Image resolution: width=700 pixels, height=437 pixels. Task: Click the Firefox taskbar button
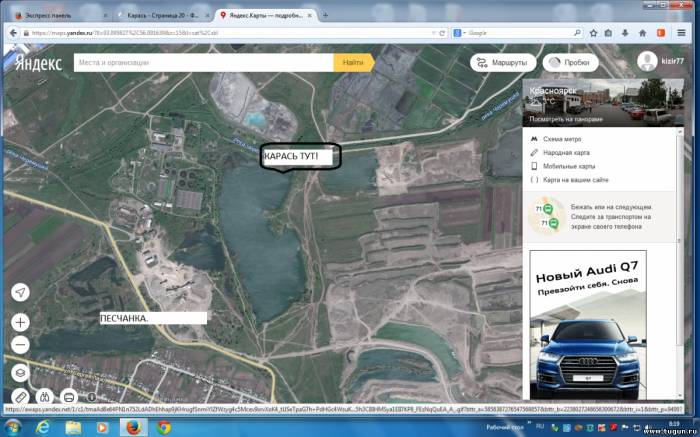(133, 427)
